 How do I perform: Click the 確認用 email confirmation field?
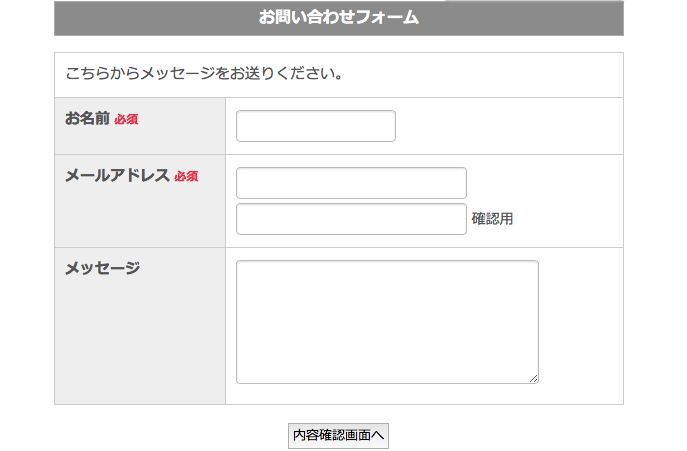click(351, 219)
